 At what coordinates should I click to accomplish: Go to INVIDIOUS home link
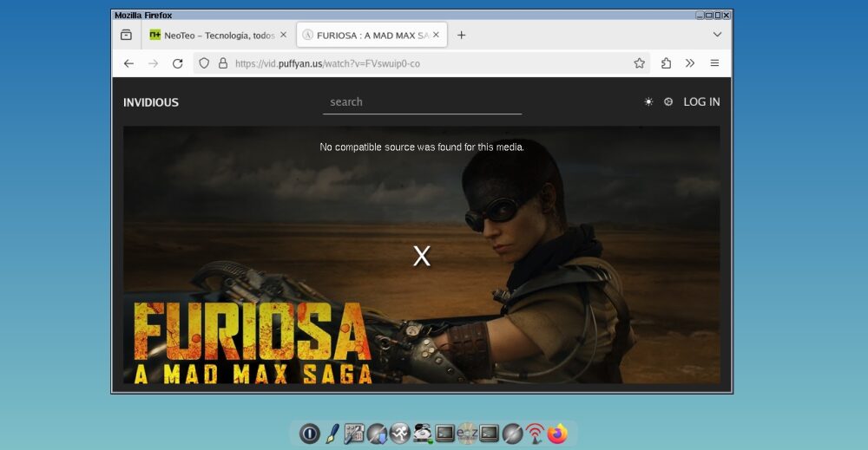pos(150,102)
